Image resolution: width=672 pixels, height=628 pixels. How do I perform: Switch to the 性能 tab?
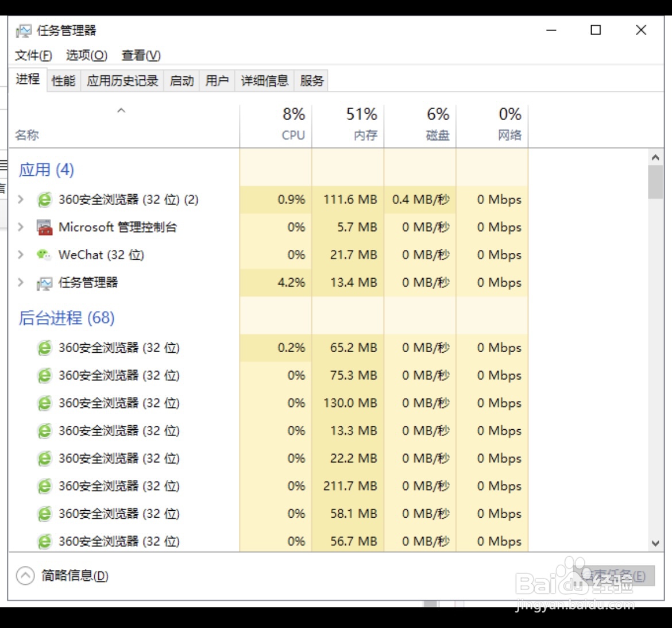[x=62, y=80]
